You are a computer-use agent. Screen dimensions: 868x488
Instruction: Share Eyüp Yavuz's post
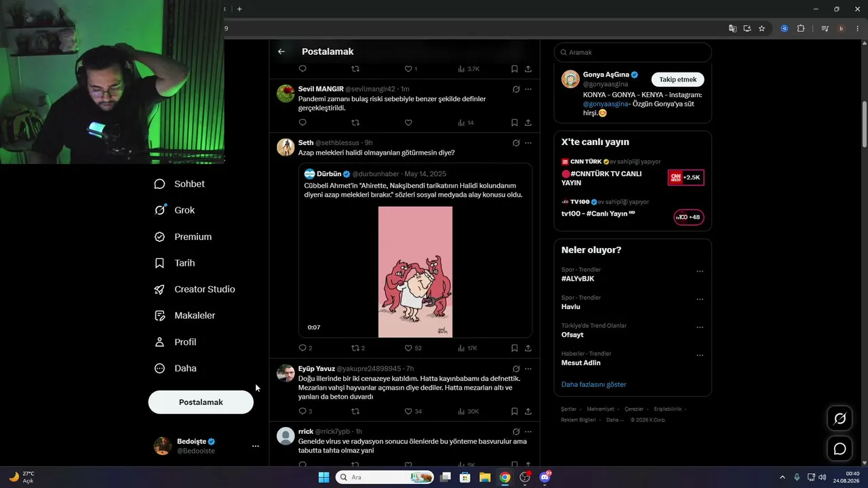pyautogui.click(x=528, y=411)
